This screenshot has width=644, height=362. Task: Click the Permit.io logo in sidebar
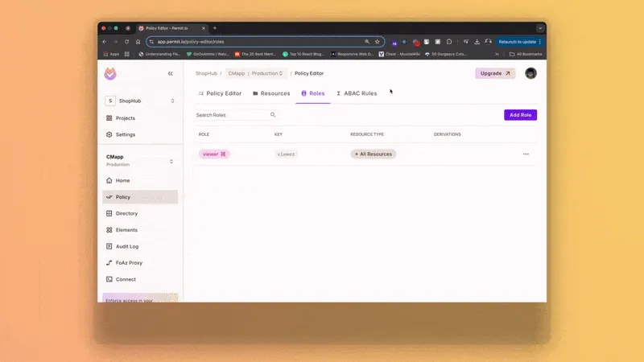[x=110, y=74]
